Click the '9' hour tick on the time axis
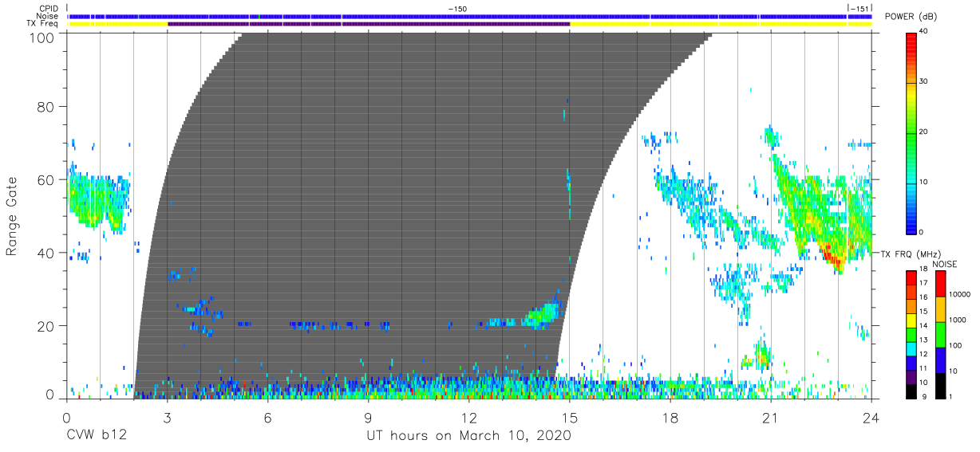This screenshot has width=980, height=452. point(368,418)
